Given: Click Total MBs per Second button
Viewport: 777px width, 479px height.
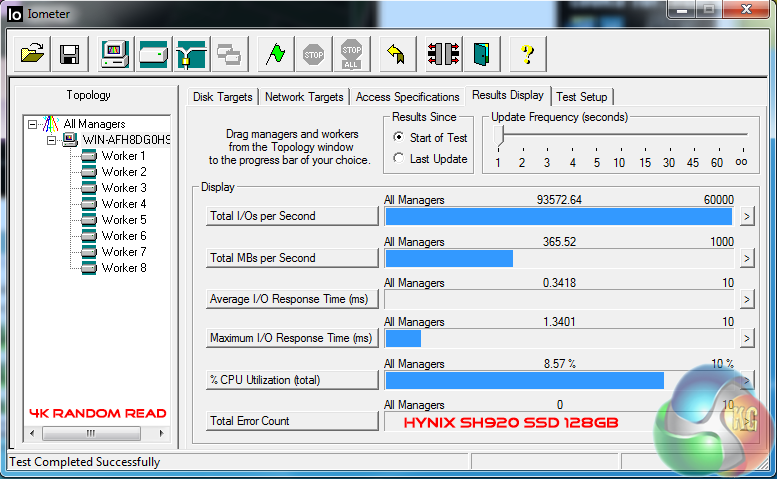Looking at the screenshot, I should click(x=292, y=258).
